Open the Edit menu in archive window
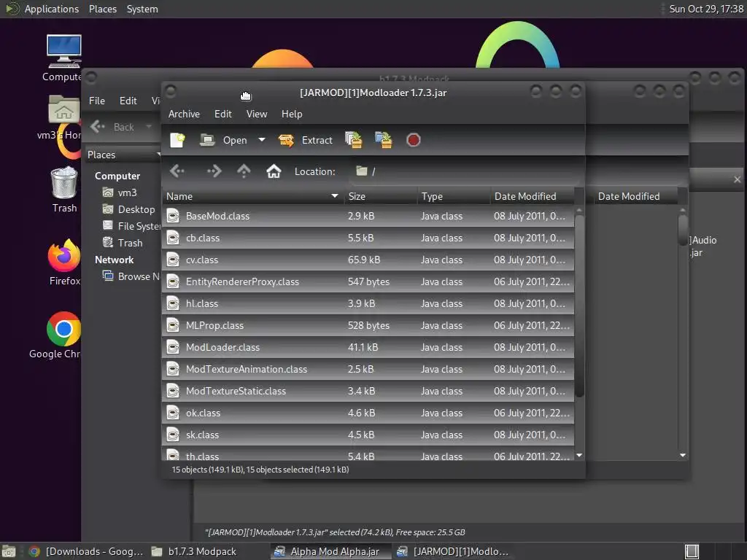747x560 pixels. [x=223, y=114]
